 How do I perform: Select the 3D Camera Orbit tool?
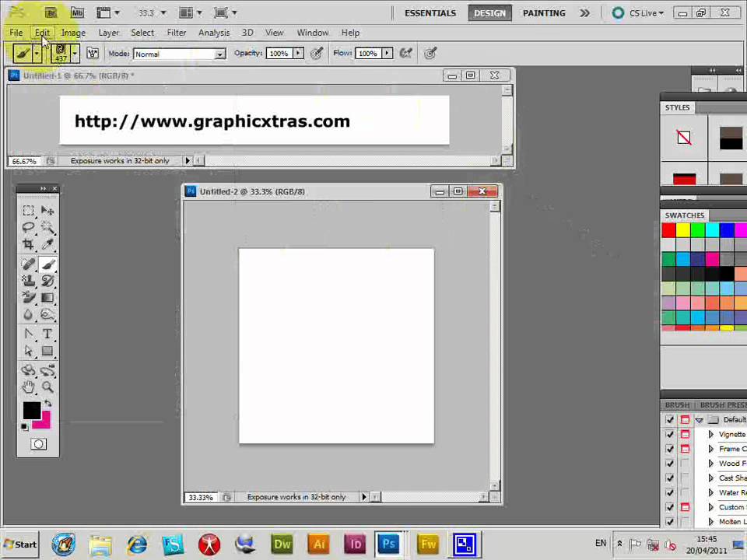(x=47, y=370)
